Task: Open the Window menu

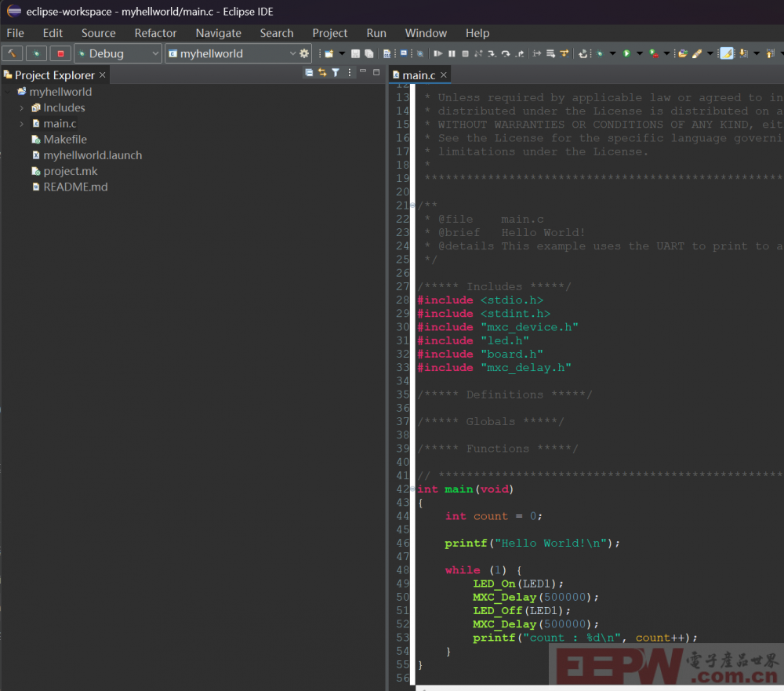Action: 426,33
